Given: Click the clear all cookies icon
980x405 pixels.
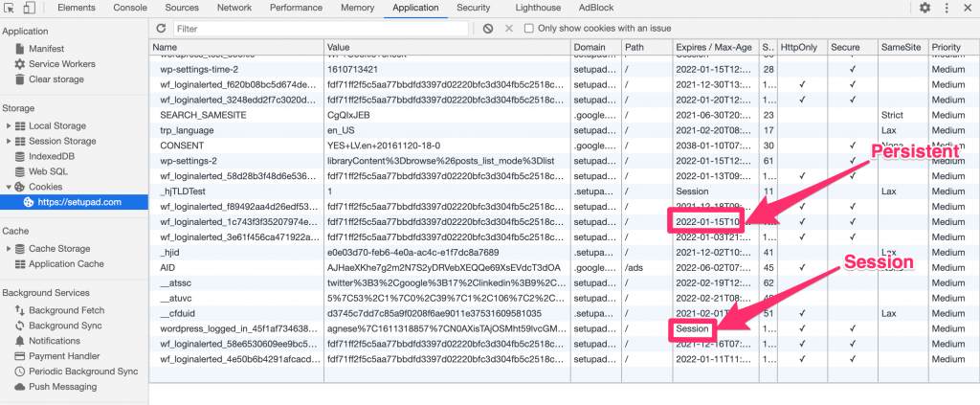Looking at the screenshot, I should 488,29.
